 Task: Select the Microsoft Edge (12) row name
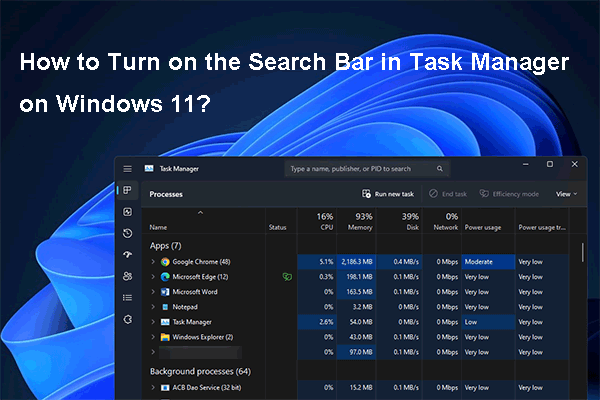200,277
